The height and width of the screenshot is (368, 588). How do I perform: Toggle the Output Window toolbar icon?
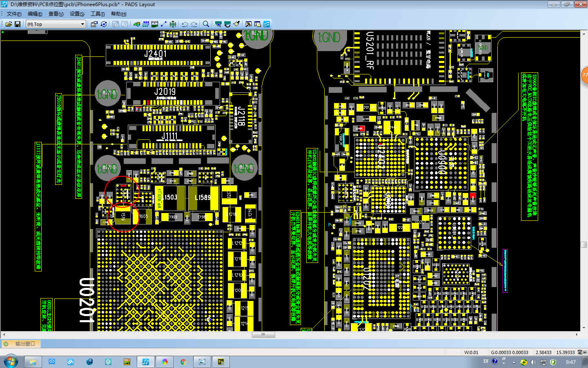[x=248, y=24]
